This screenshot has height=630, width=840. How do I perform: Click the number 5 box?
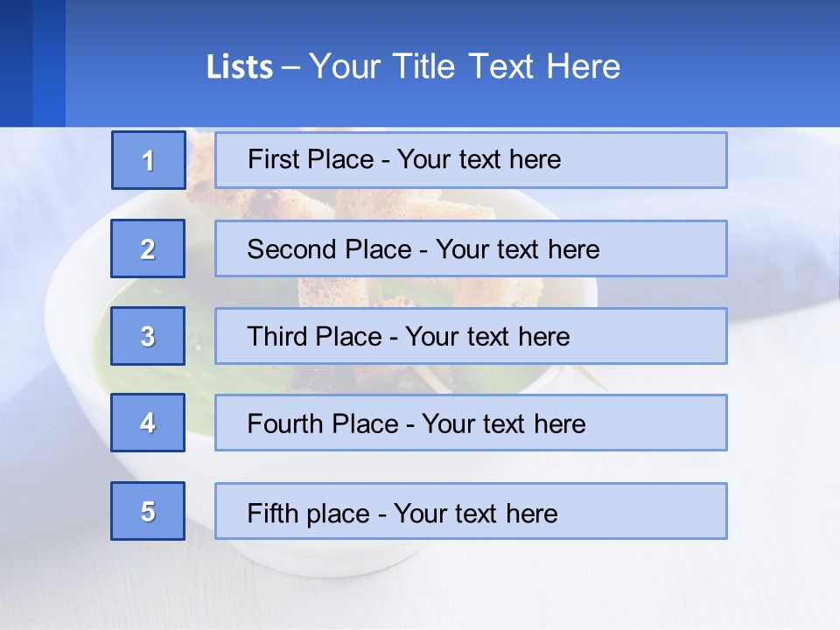(x=148, y=511)
